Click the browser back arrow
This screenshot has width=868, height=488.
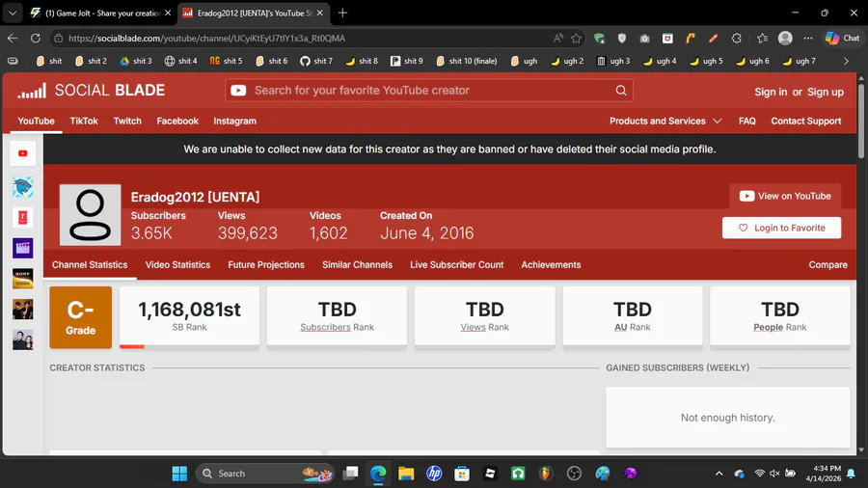point(13,39)
